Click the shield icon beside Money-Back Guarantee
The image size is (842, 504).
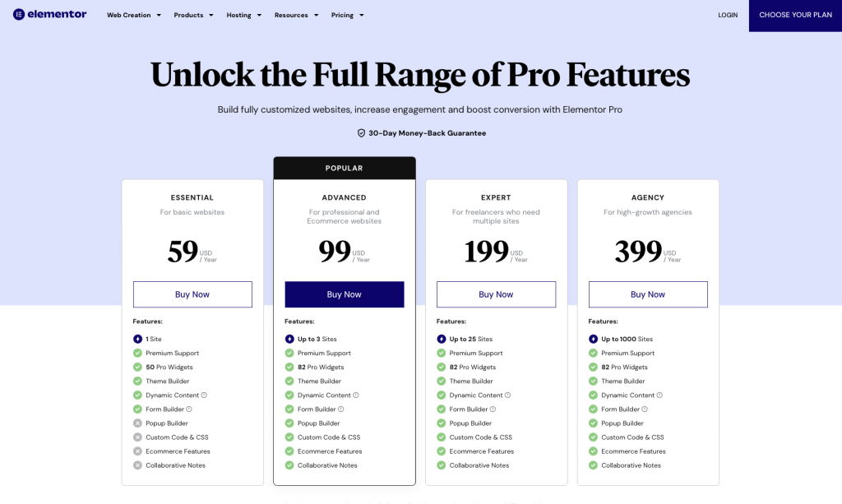click(361, 133)
